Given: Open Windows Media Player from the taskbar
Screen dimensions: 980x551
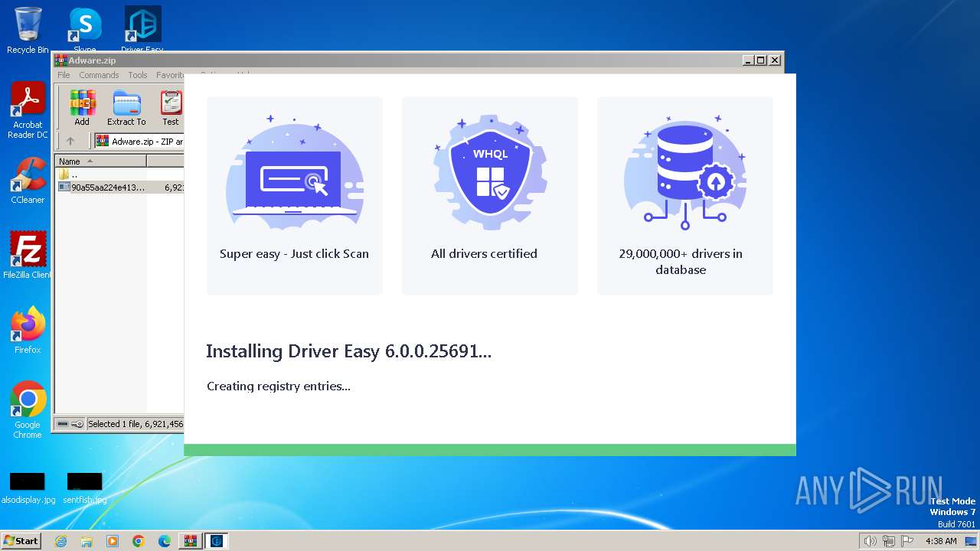Looking at the screenshot, I should [113, 541].
